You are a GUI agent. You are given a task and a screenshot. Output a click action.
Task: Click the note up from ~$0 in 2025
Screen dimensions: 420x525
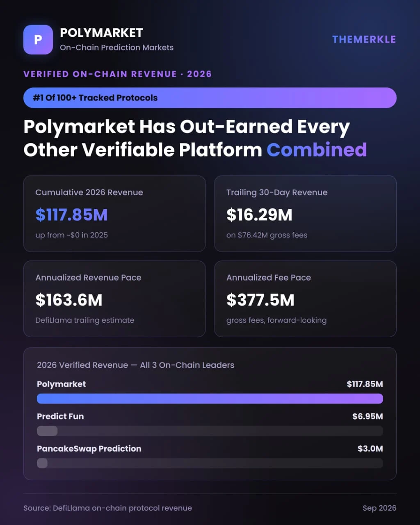pyautogui.click(x=71, y=235)
